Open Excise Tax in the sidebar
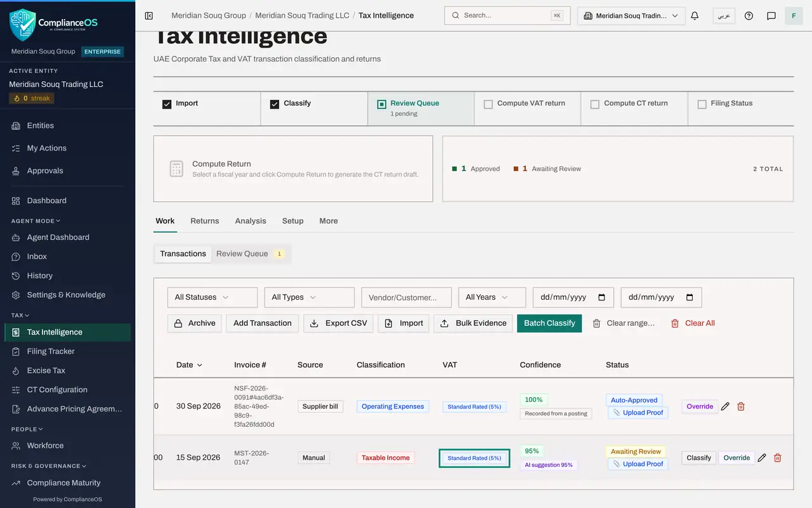Screen dimensions: 812x508 [67, 370]
